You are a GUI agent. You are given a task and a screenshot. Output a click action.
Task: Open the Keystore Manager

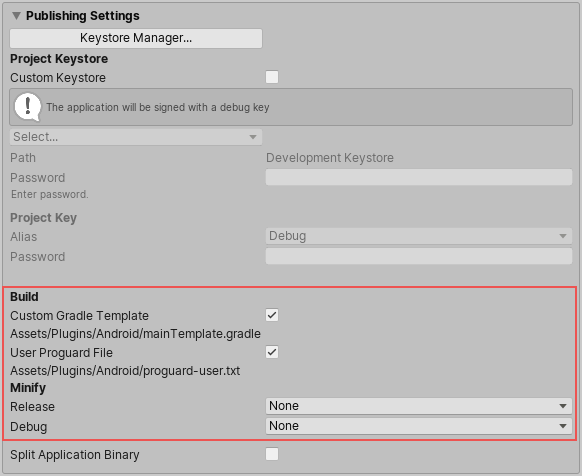tap(136, 38)
